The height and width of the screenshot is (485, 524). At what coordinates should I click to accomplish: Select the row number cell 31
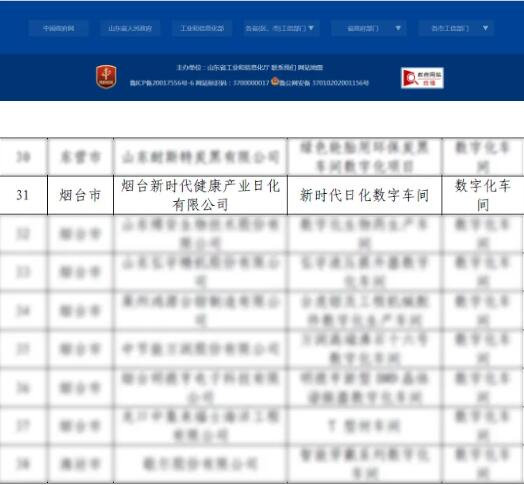point(23,195)
